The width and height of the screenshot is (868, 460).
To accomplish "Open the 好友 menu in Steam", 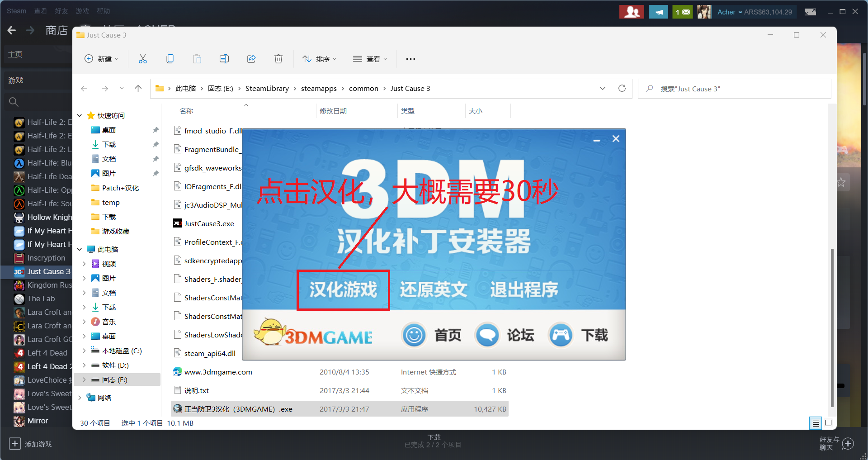I will point(61,11).
